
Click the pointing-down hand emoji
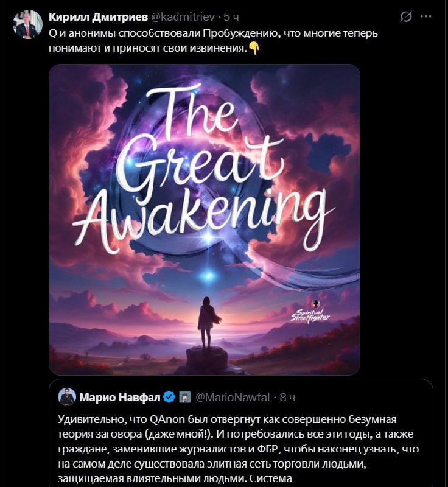coord(254,49)
